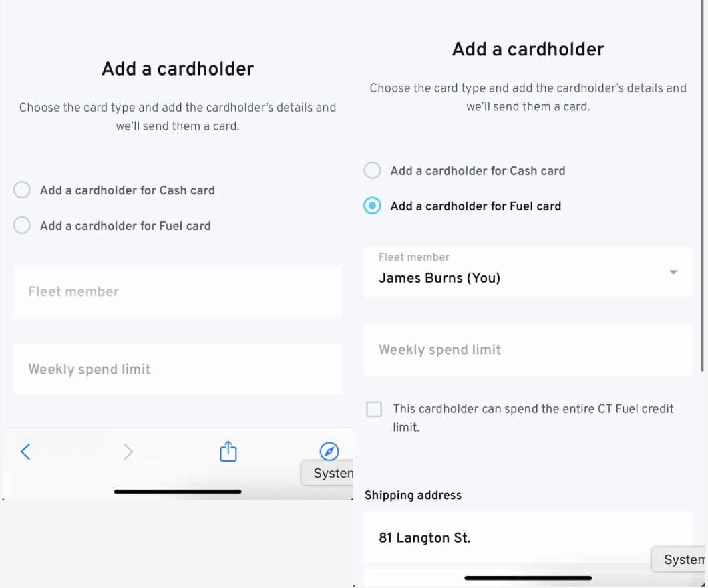The height and width of the screenshot is (588, 708).
Task: Enable entire CT Fuel credit limit checkbox
Action: [374, 409]
